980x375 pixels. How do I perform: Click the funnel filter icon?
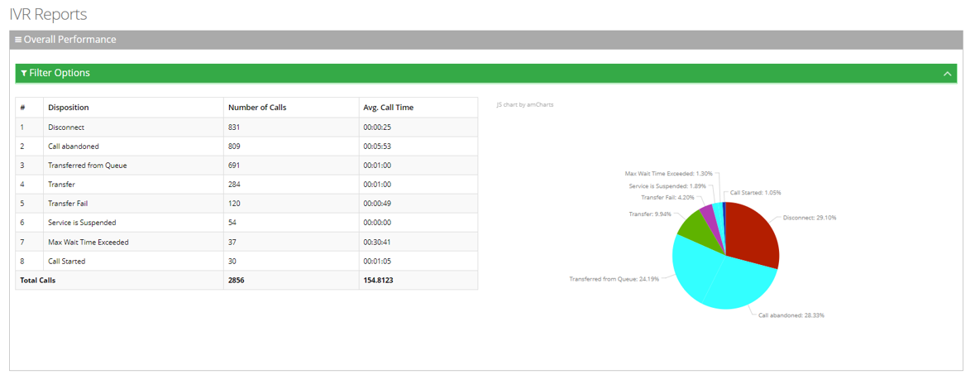point(24,74)
